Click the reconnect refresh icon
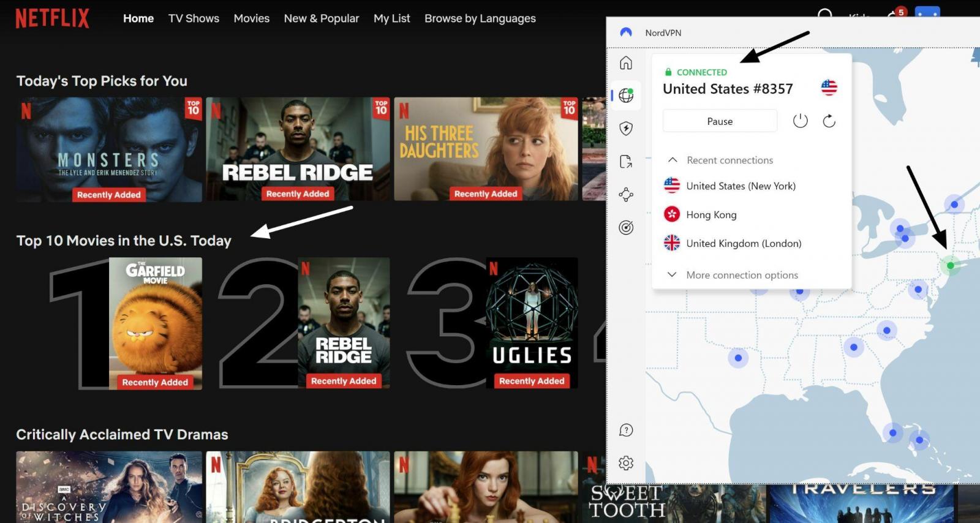 point(829,121)
